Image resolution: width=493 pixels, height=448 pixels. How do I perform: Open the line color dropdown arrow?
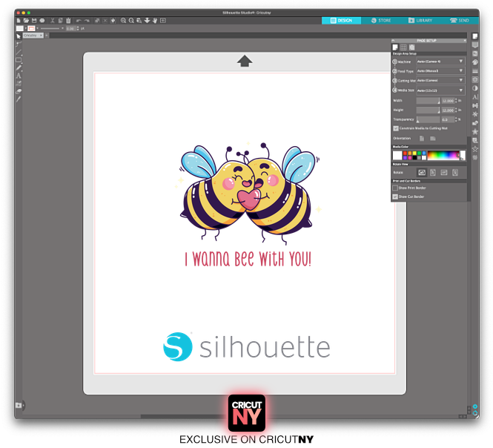point(37,28)
